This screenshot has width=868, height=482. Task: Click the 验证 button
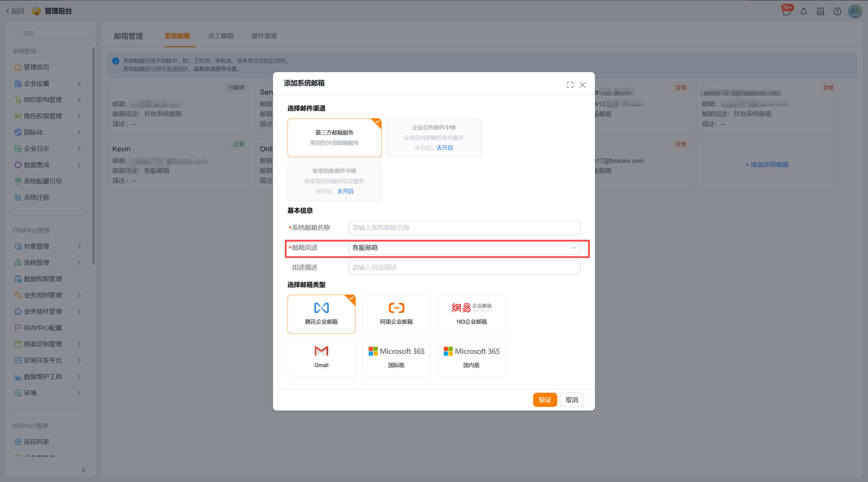tap(545, 400)
